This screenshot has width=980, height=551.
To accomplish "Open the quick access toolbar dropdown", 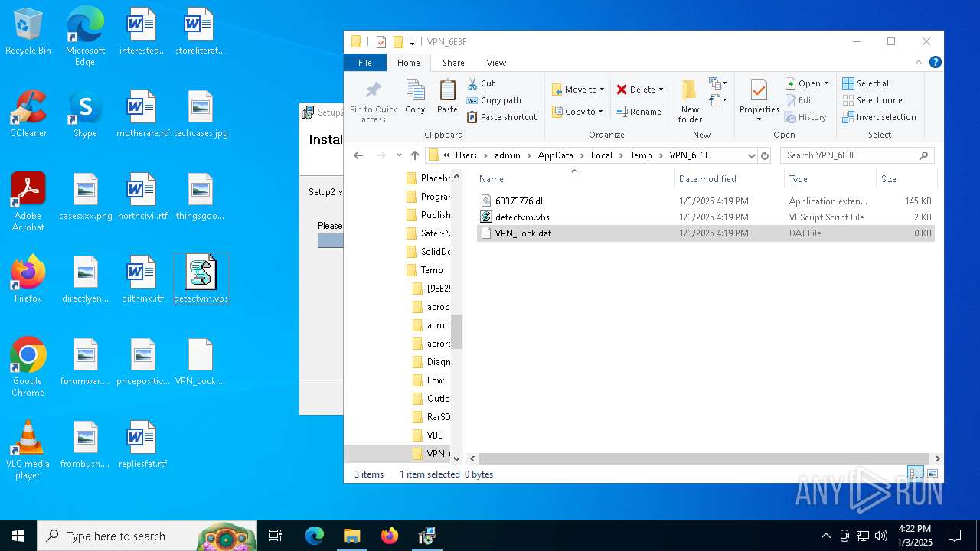I will [x=412, y=42].
